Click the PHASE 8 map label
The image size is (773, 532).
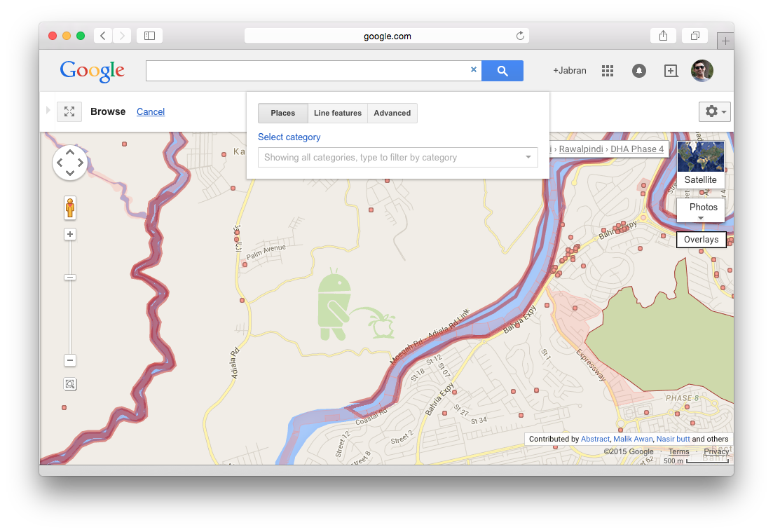(682, 398)
